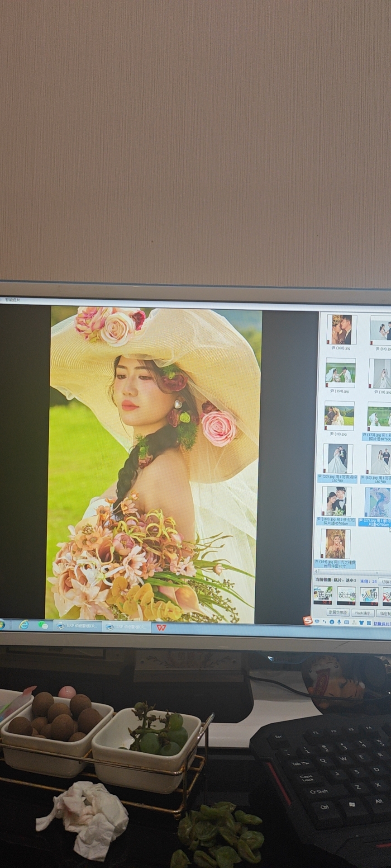Select thumbnail 尹 (164).jpg
This screenshot has height=868, width=391.
(335, 544)
